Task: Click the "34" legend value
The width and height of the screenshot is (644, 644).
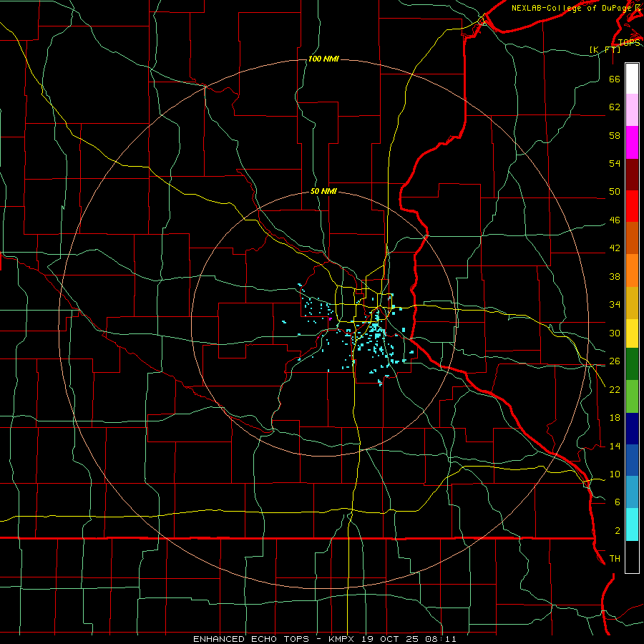Action: coord(615,305)
